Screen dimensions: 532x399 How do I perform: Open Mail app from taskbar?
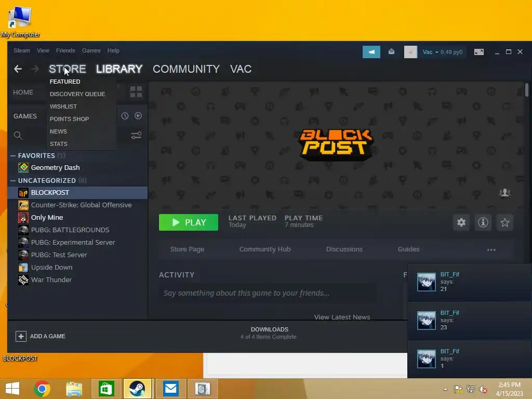click(x=170, y=389)
